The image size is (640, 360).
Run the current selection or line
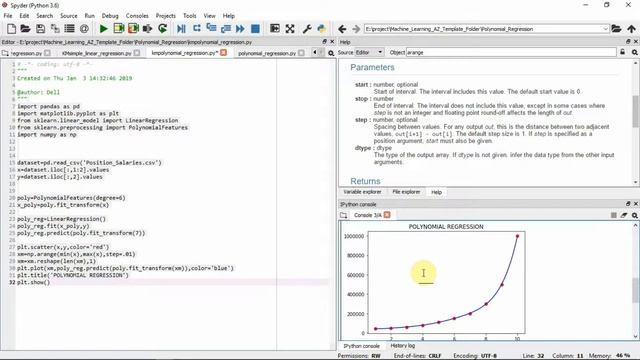tap(147, 29)
